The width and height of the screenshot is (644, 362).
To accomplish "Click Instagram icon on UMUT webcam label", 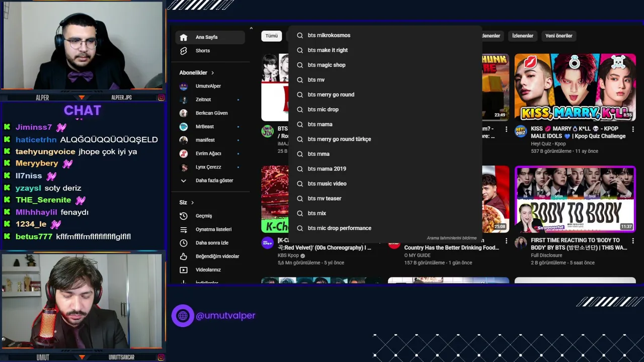I will 161,357.
